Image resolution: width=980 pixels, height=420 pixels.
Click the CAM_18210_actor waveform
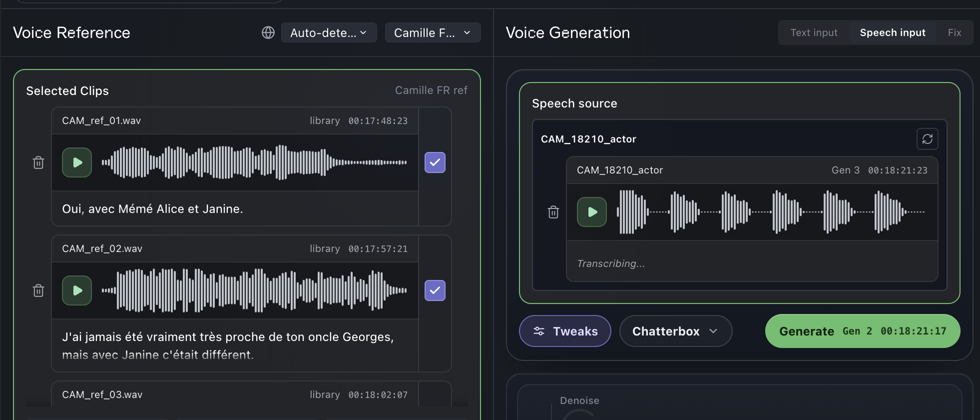tap(771, 212)
